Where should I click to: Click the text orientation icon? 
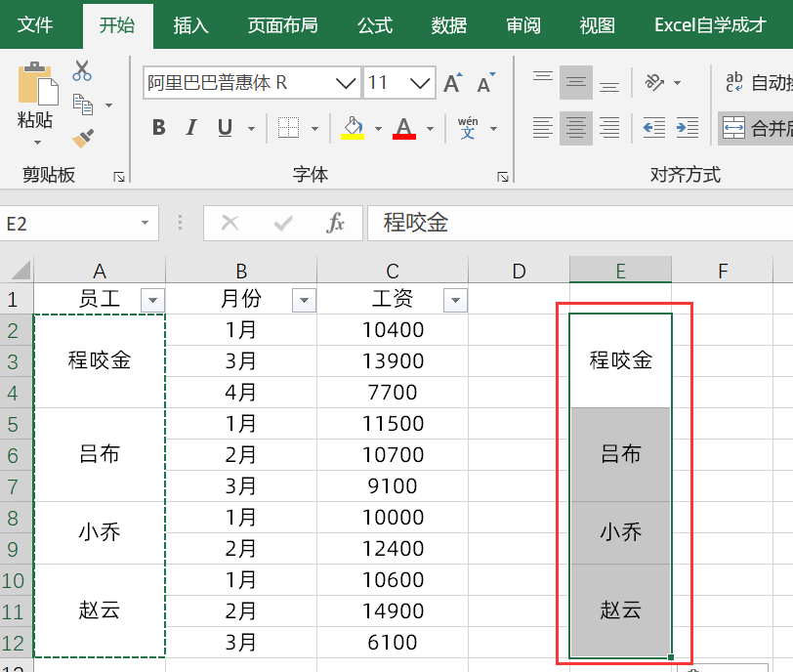click(x=654, y=82)
